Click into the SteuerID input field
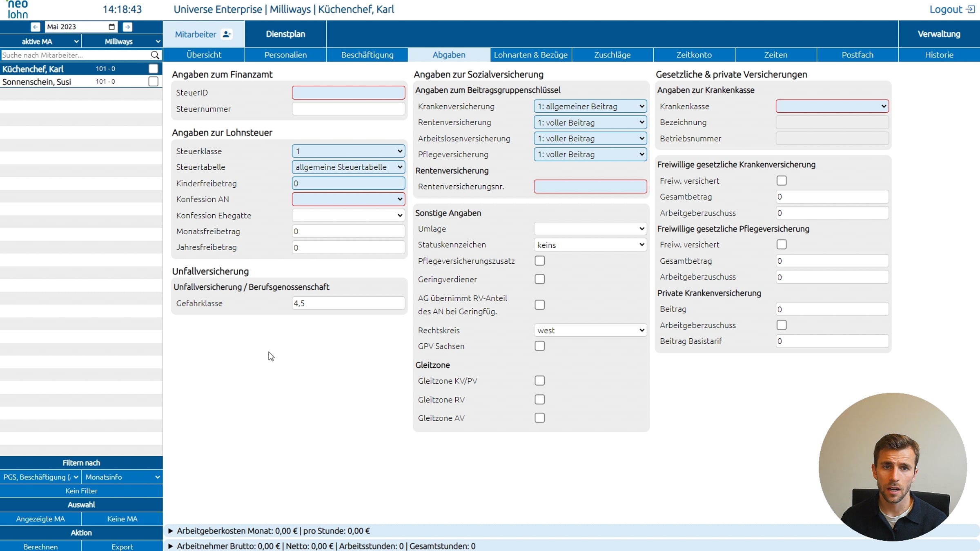Screen dimensions: 980x551 [348, 93]
